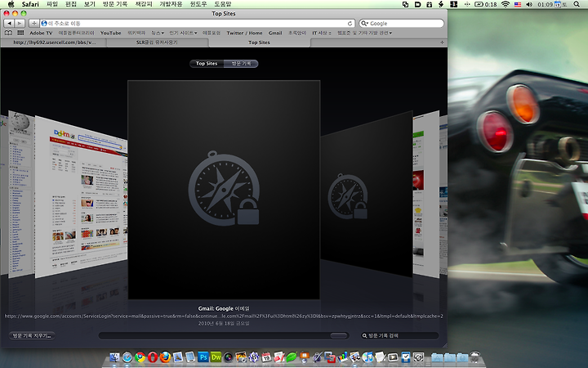Select the Wikipedia page preview thumbnail
This screenshot has width=588, height=368.
point(21,194)
